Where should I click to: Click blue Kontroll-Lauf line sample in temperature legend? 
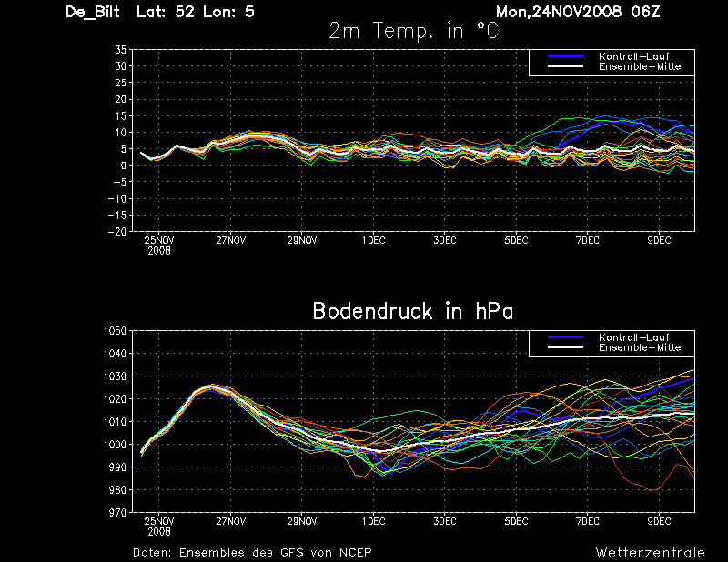tap(565, 56)
